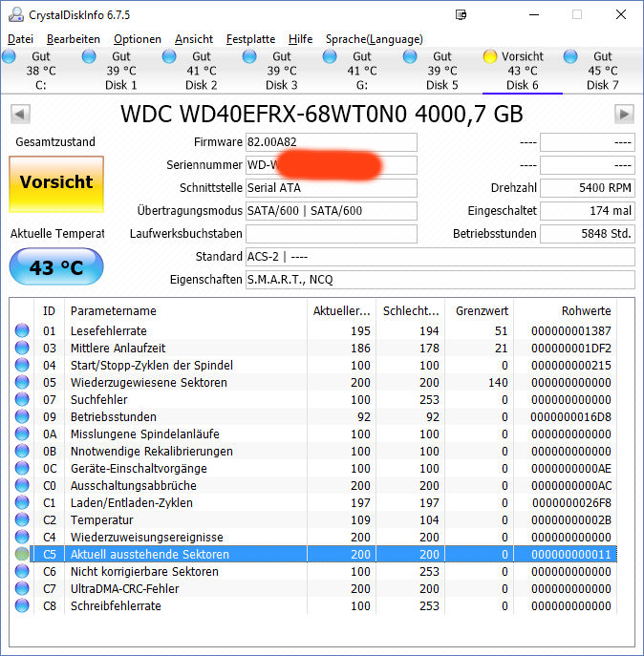The height and width of the screenshot is (656, 644).
Task: Open the Ansicht menu
Action: click(194, 39)
